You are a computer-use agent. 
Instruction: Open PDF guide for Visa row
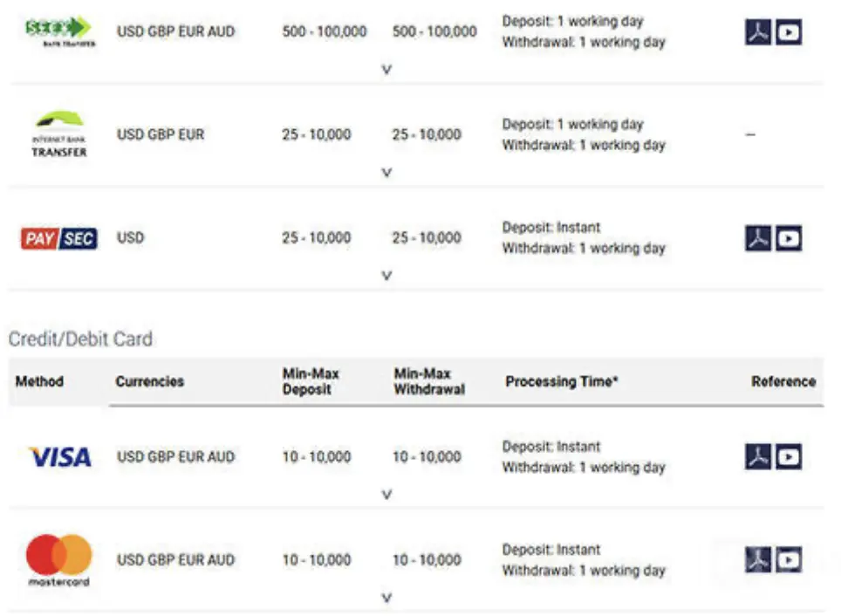click(x=758, y=456)
